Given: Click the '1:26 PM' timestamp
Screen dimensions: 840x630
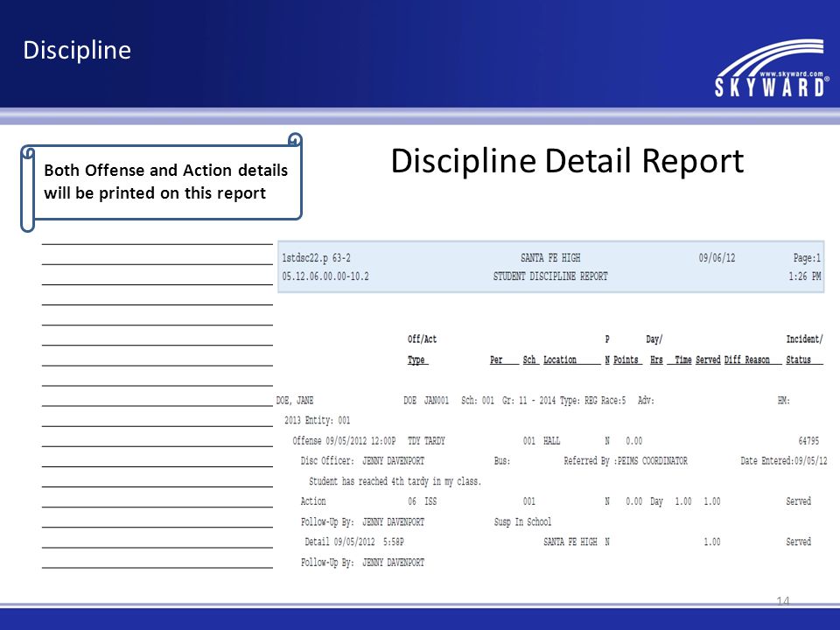Looking at the screenshot, I should point(805,276).
